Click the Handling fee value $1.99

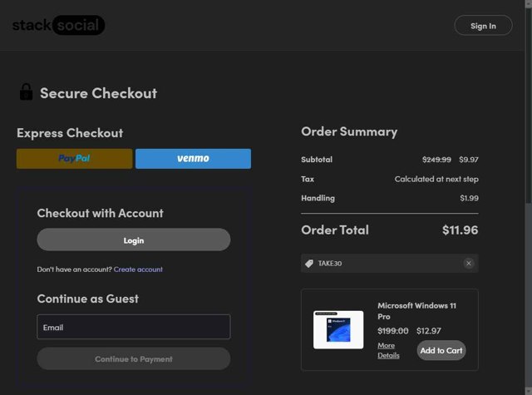click(469, 198)
